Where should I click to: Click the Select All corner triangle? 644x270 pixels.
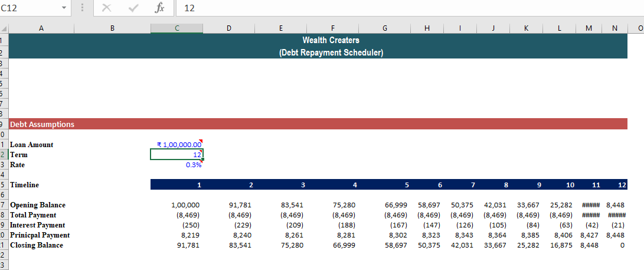[x=4, y=28]
